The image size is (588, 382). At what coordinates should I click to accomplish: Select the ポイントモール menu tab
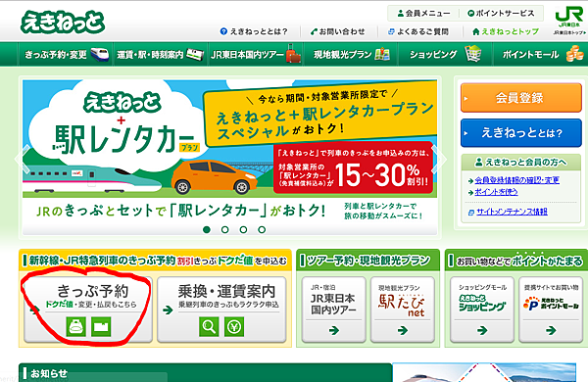[540, 55]
